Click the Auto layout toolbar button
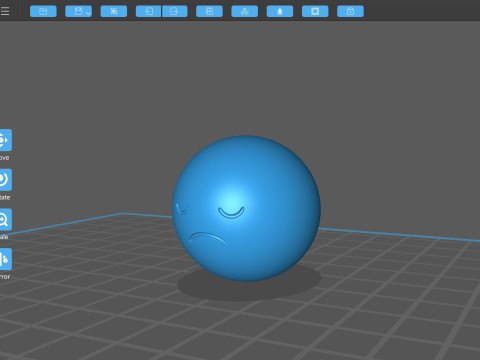Image resolution: width=480 pixels, height=360 pixels. [245, 11]
